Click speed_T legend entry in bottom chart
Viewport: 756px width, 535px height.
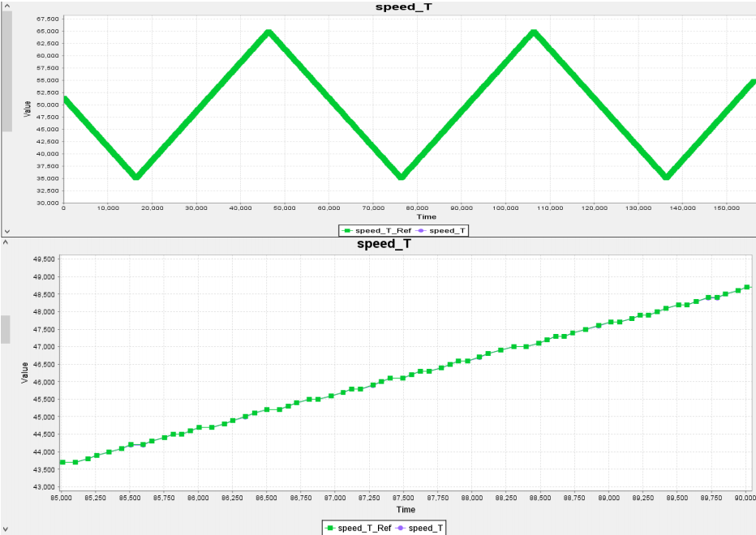[x=419, y=528]
